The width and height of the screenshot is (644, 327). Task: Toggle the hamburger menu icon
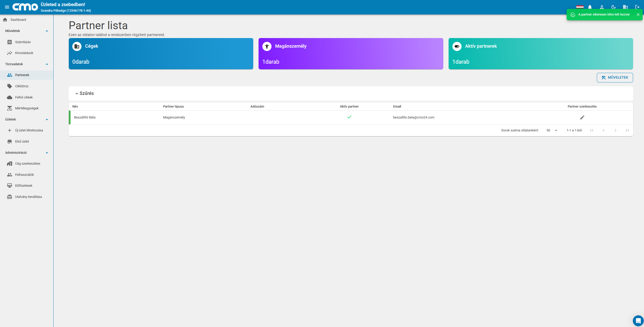(7, 7)
